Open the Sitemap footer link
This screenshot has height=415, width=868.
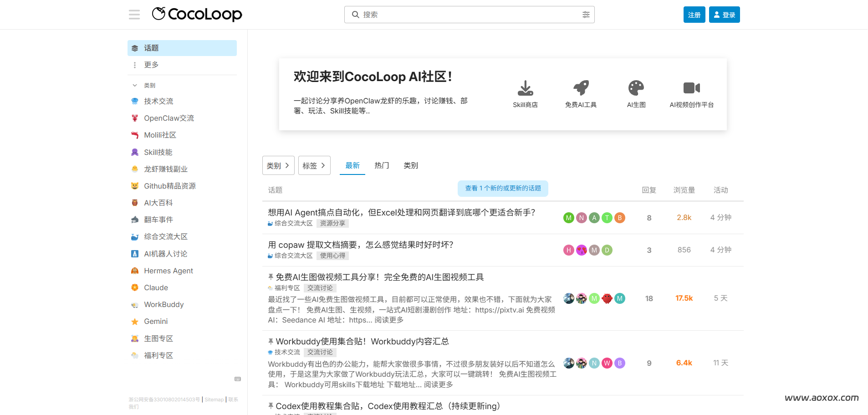coord(214,400)
